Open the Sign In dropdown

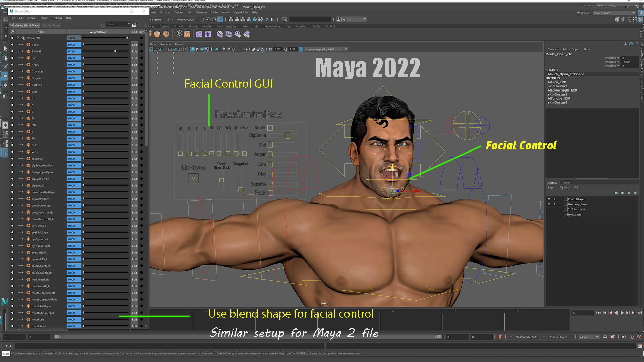[351, 19]
